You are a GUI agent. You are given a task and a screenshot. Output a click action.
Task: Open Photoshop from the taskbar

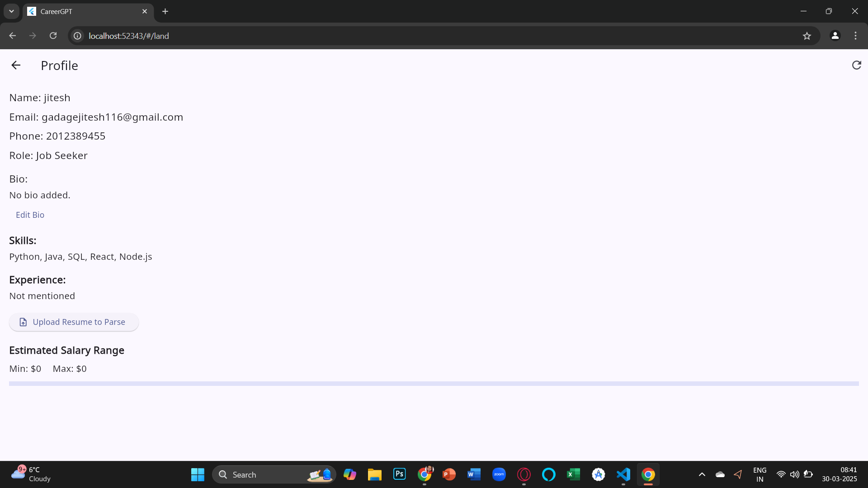point(400,474)
